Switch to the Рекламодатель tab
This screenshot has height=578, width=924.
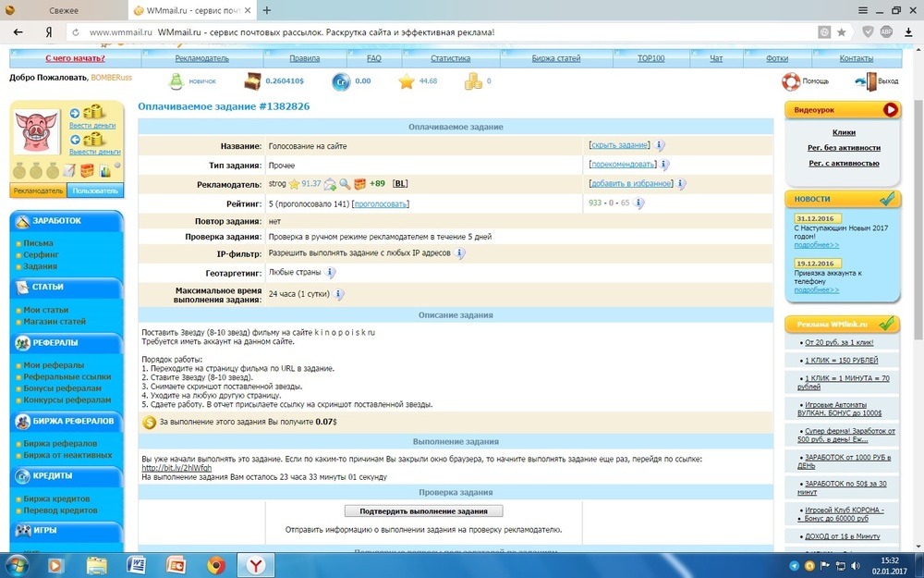pos(38,191)
